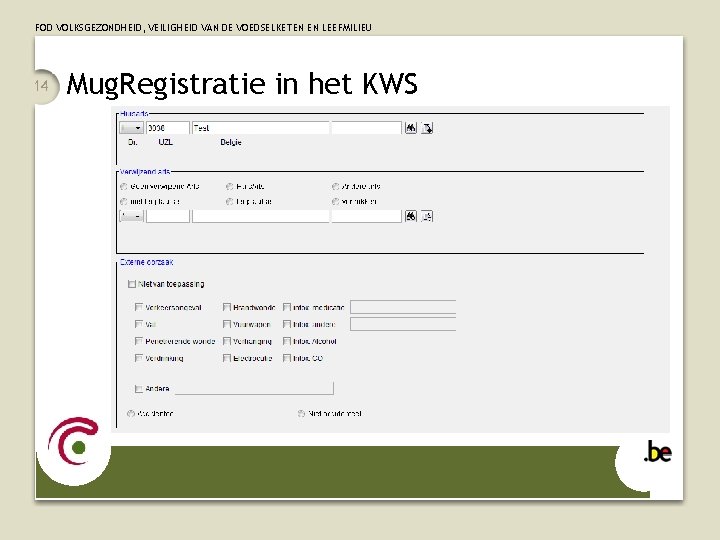Click the Huisarts code field containing 0006

coord(168,128)
